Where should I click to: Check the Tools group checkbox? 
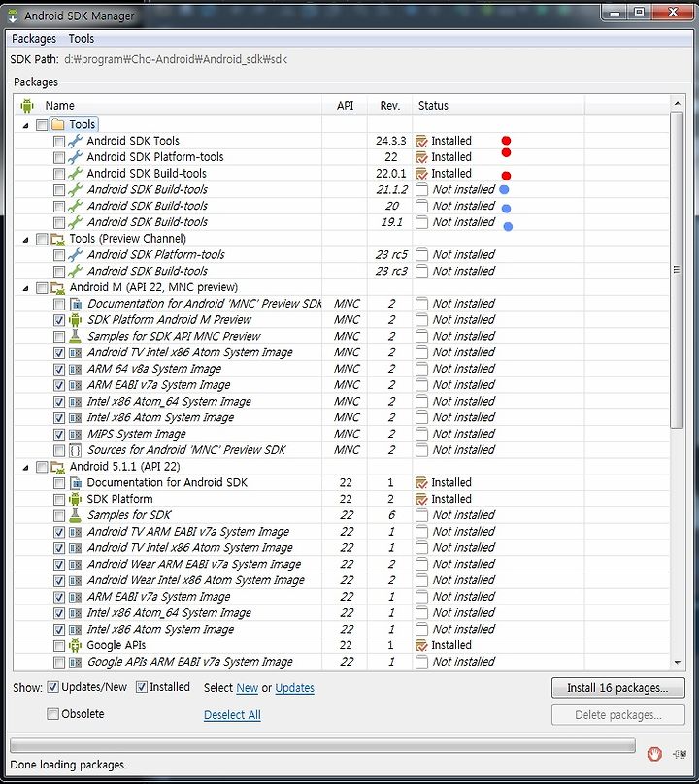point(42,125)
